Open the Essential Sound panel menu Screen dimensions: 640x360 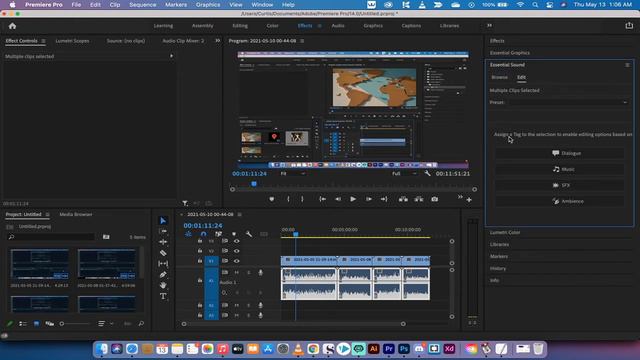627,65
